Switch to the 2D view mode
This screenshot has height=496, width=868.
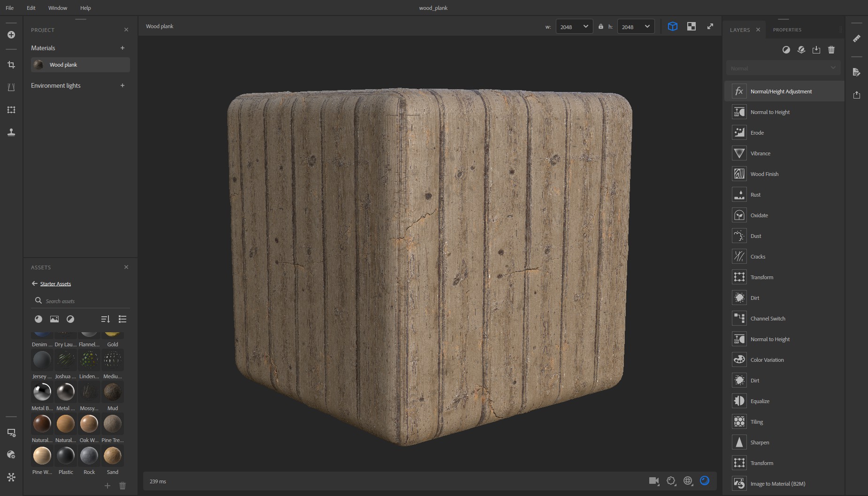[691, 27]
